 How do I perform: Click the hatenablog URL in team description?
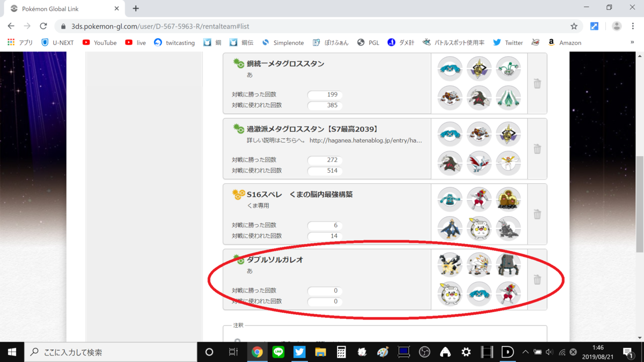point(365,141)
